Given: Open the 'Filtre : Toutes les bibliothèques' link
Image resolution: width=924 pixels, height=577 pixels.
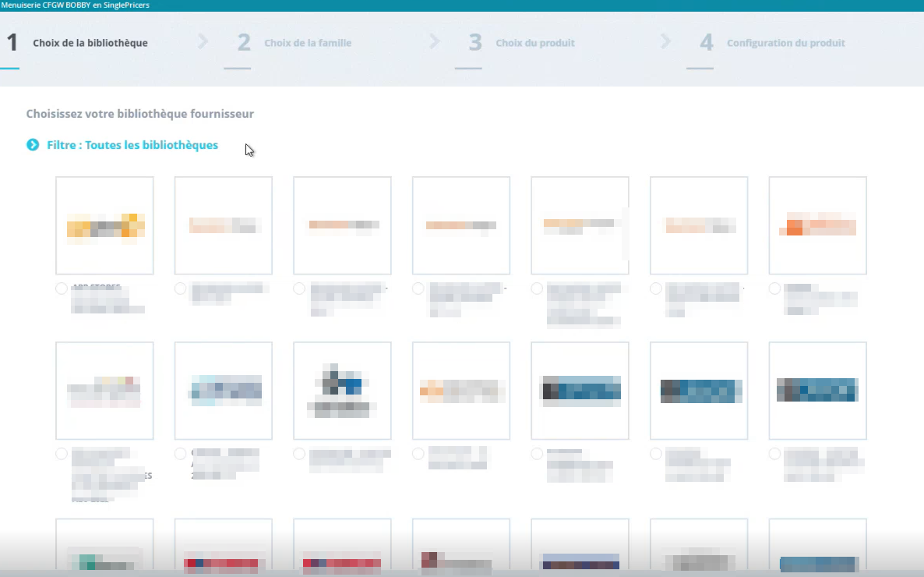Looking at the screenshot, I should pos(132,145).
